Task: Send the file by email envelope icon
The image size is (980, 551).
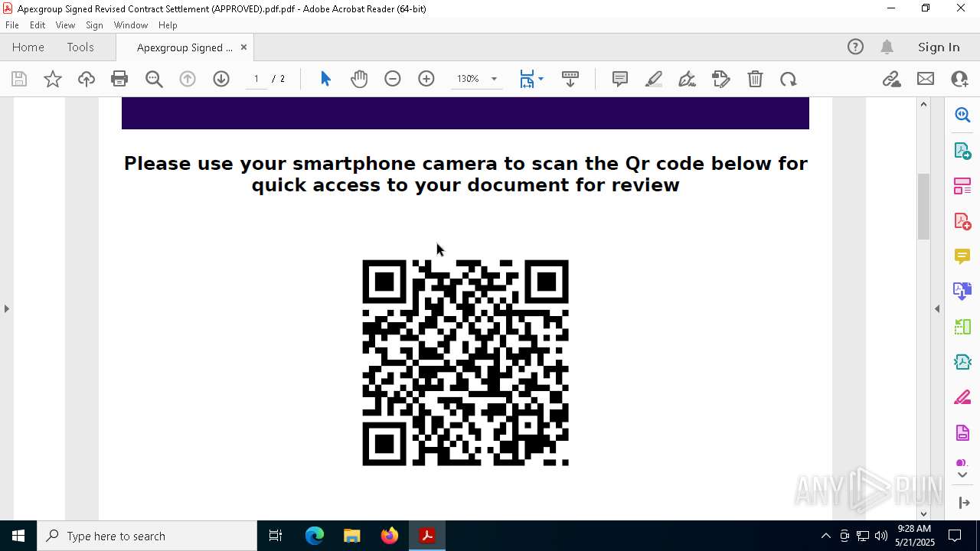Action: (x=926, y=79)
